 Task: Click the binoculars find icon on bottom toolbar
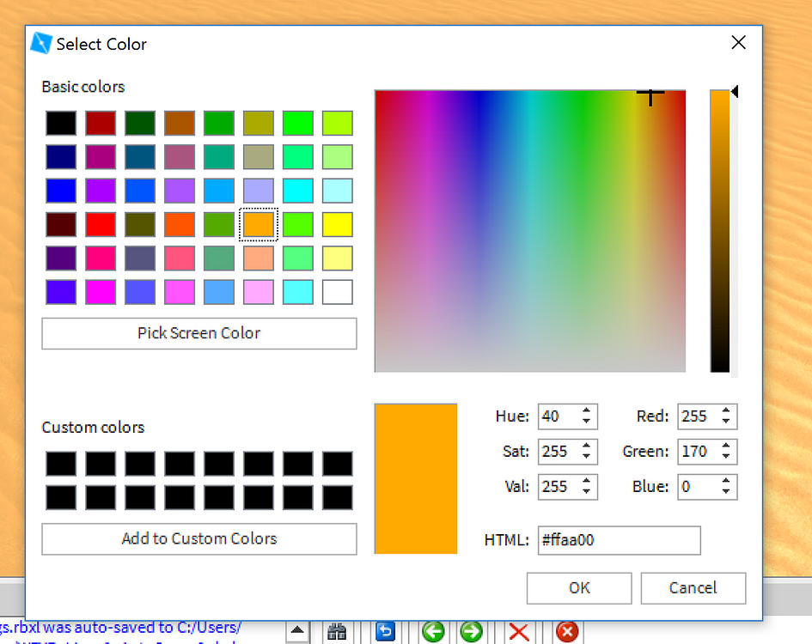pos(337,630)
